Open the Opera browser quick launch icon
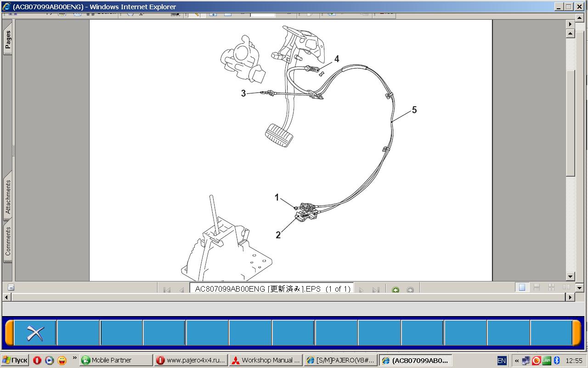 pyautogui.click(x=37, y=360)
